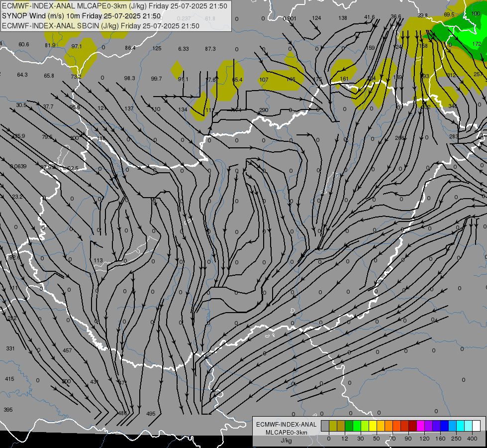487x448 pixels.
Task: Click the legend scale label 50
Action: (x=376, y=439)
